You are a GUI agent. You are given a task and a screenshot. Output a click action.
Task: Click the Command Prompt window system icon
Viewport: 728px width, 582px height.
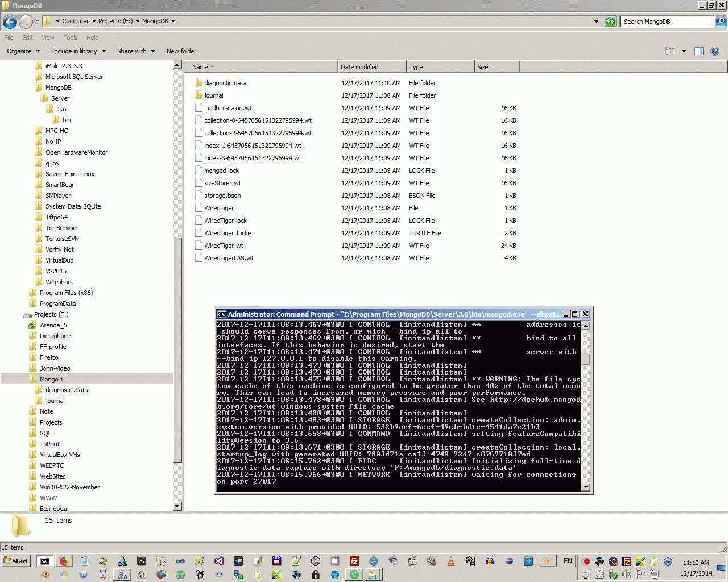click(221, 314)
